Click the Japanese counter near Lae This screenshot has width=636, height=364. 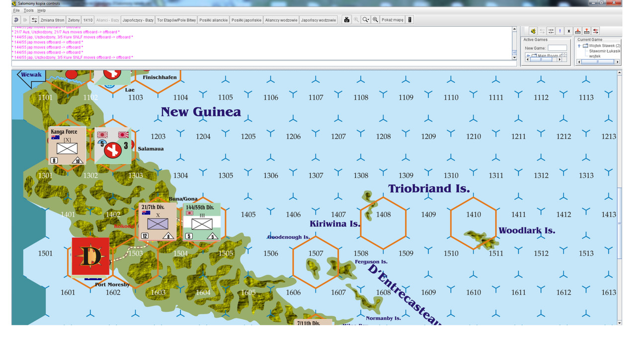click(x=113, y=78)
